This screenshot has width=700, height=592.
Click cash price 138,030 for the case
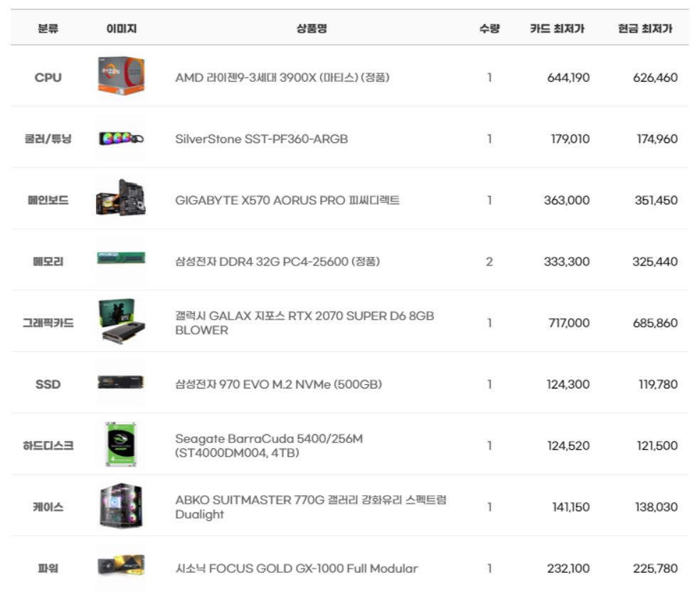pos(657,507)
